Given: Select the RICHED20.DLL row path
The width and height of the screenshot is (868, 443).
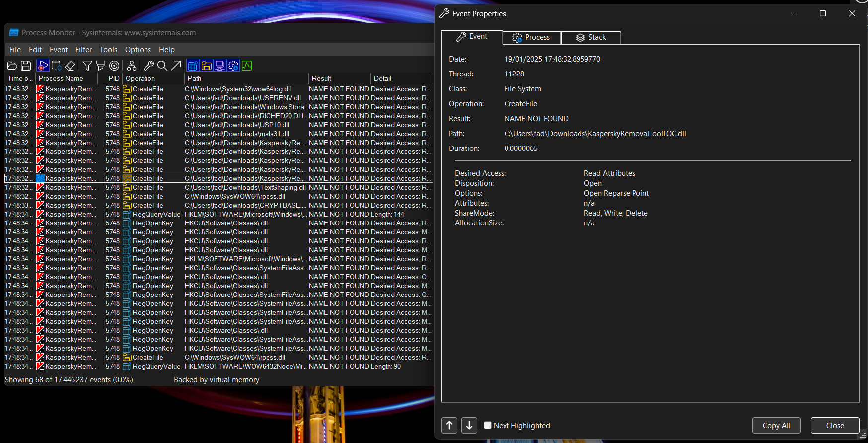Looking at the screenshot, I should point(245,116).
